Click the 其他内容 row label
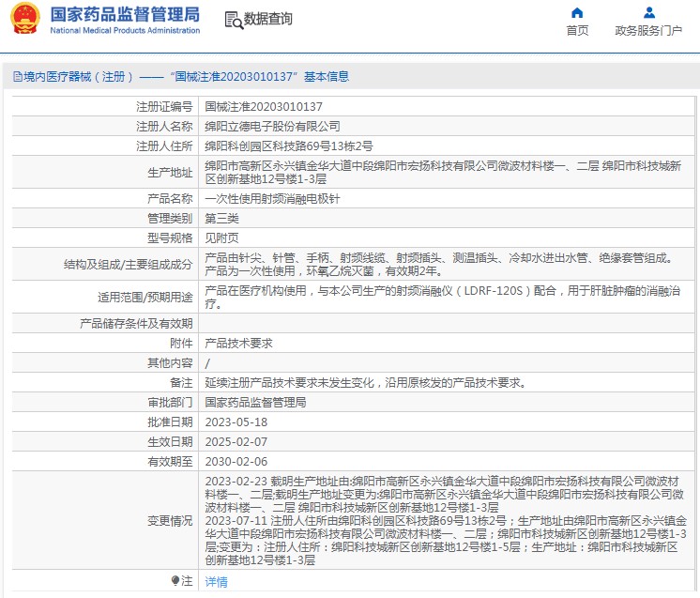This screenshot has width=700, height=598. pyautogui.click(x=170, y=362)
